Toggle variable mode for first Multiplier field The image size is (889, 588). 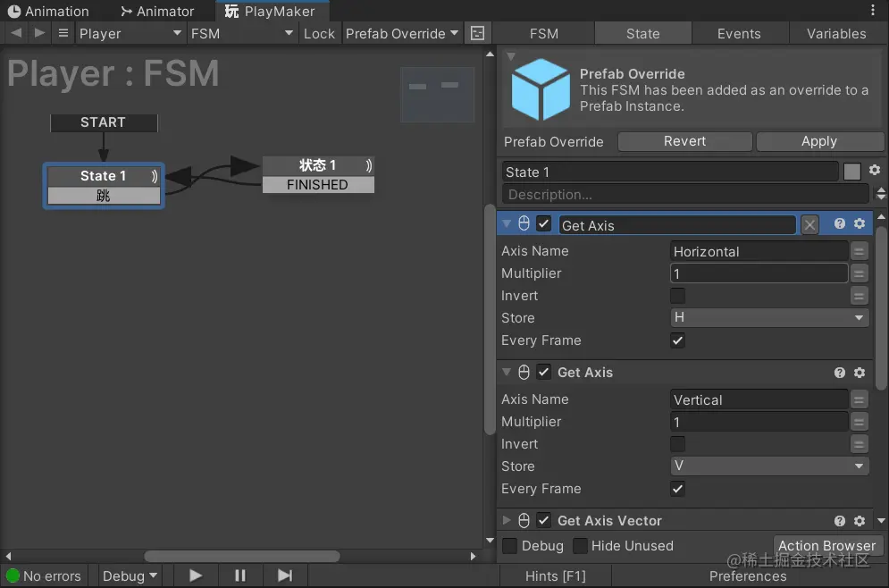[859, 273]
